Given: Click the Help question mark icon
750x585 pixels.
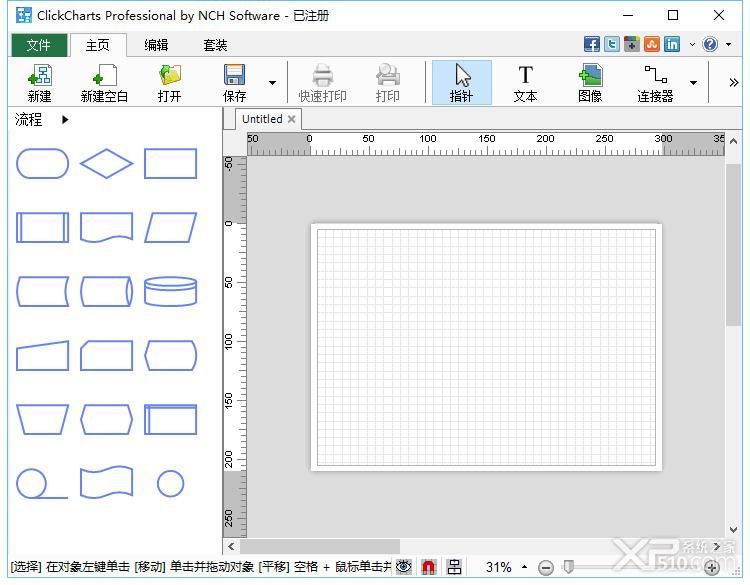Looking at the screenshot, I should pos(710,44).
